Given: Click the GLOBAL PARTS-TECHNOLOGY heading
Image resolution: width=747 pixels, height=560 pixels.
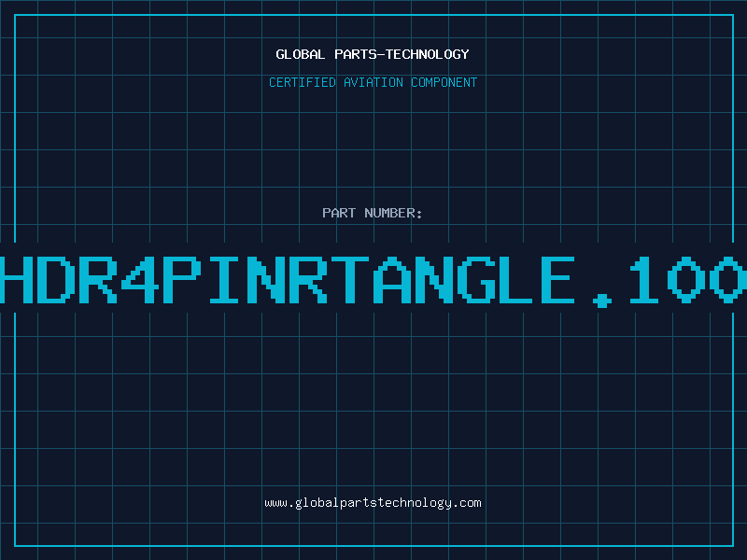Looking at the screenshot, I should [x=373, y=54].
